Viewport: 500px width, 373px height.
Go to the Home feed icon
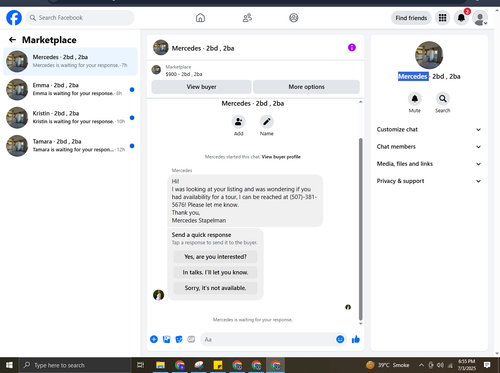(200, 18)
